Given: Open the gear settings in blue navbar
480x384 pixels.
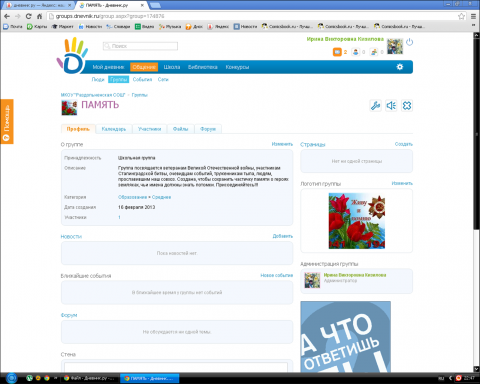Looking at the screenshot, I should pyautogui.click(x=400, y=67).
